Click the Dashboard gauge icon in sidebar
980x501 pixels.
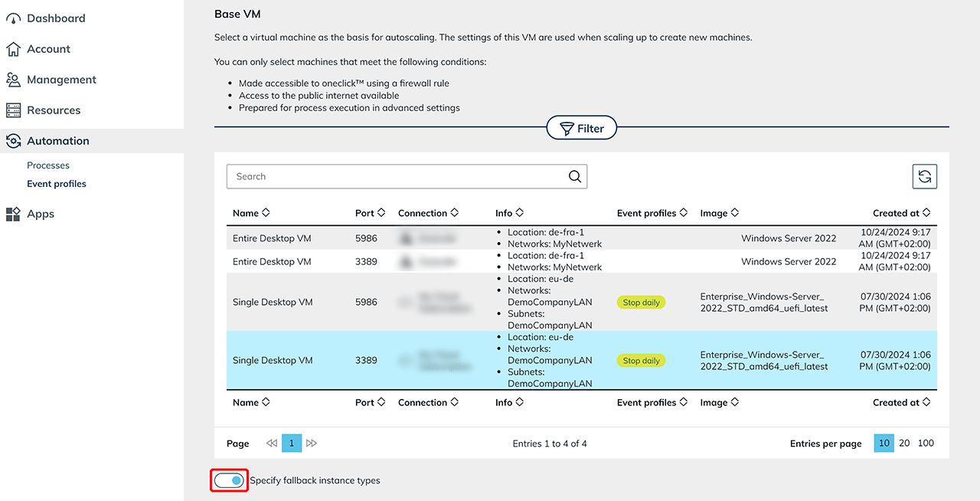click(14, 18)
